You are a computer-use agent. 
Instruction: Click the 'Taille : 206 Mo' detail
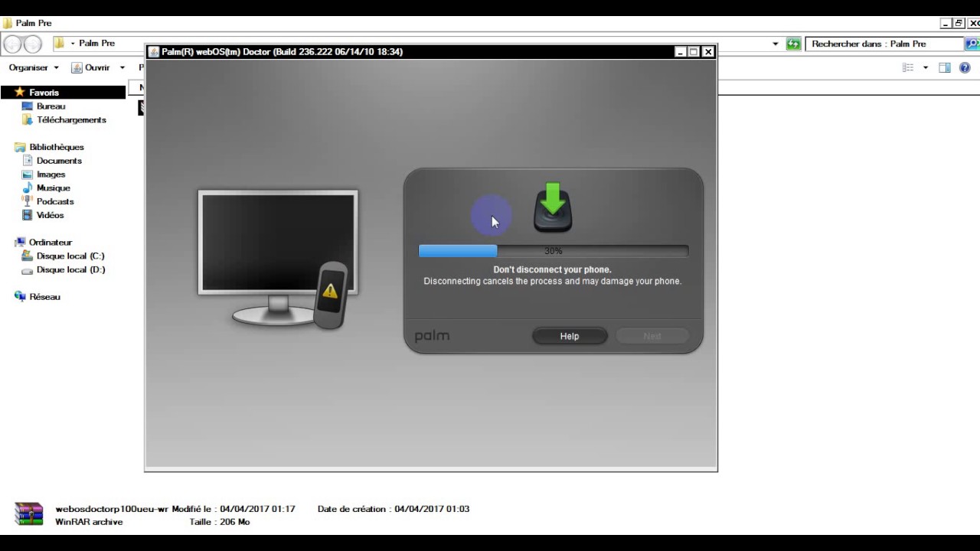[220, 522]
